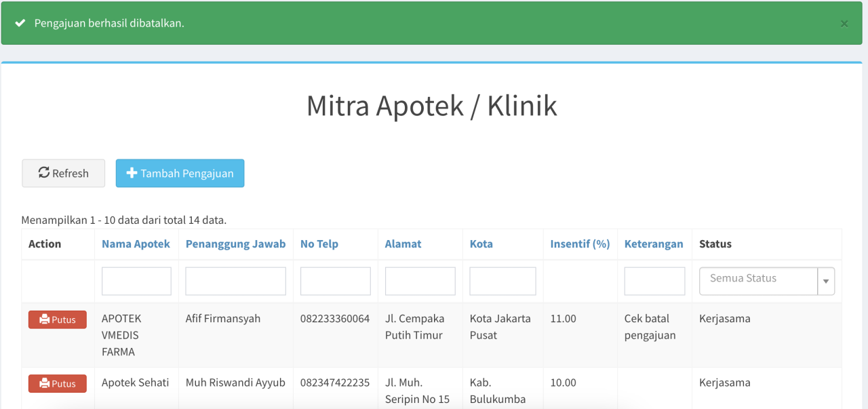This screenshot has height=409, width=868.
Task: Open the Semua Status dropdown
Action: click(x=766, y=281)
